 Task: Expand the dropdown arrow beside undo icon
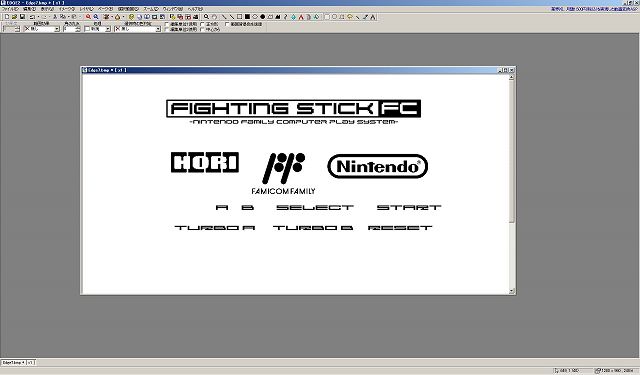38,17
